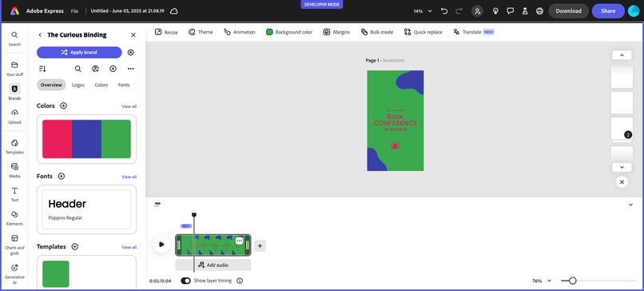Open zoom level 14% dropdown
The image size is (644, 291).
point(423,11)
